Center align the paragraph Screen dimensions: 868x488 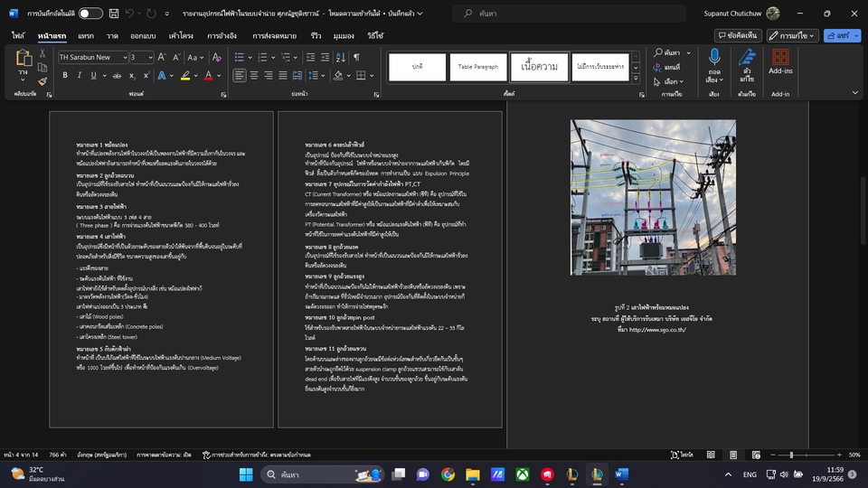255,76
